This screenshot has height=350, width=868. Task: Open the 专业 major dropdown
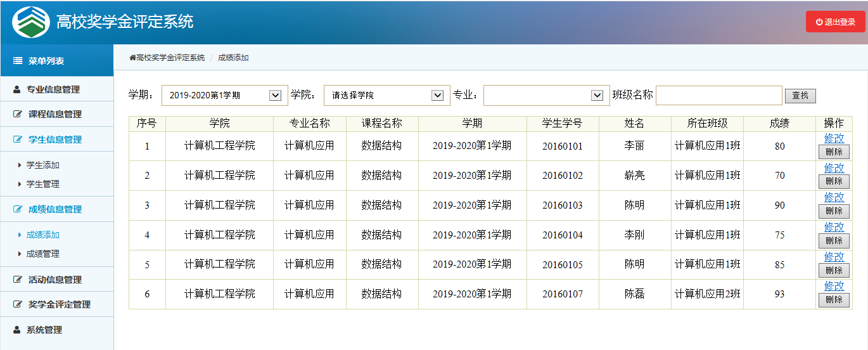tap(547, 95)
